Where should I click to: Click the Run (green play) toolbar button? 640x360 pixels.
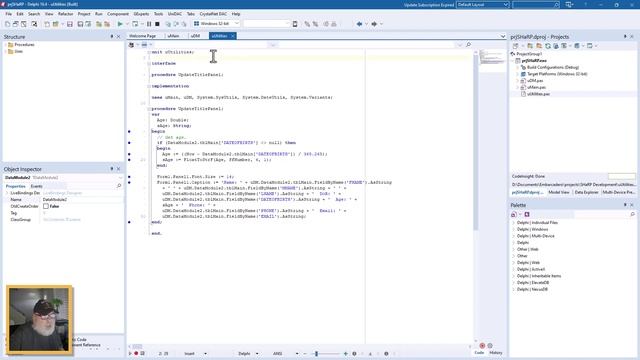(120, 24)
